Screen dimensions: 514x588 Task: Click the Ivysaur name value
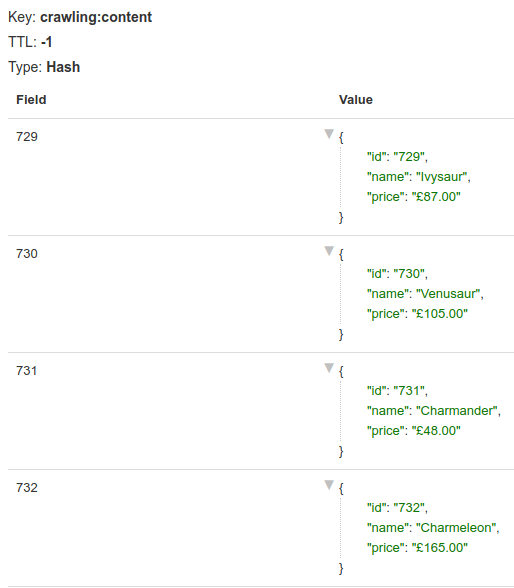[443, 177]
